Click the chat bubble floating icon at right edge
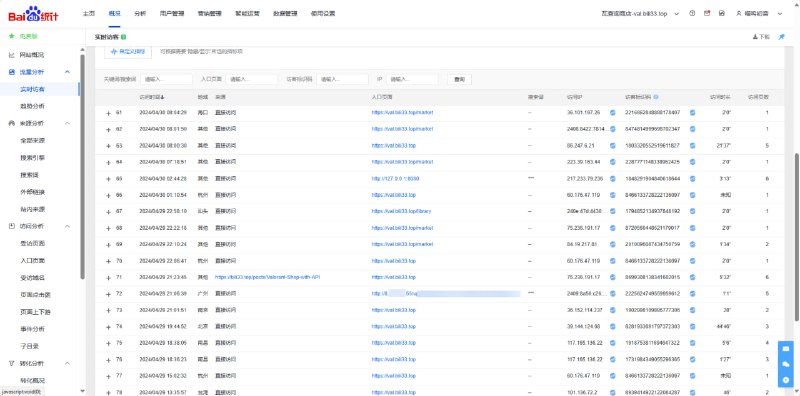Screen dimensions: 800x396 pyautogui.click(x=785, y=364)
